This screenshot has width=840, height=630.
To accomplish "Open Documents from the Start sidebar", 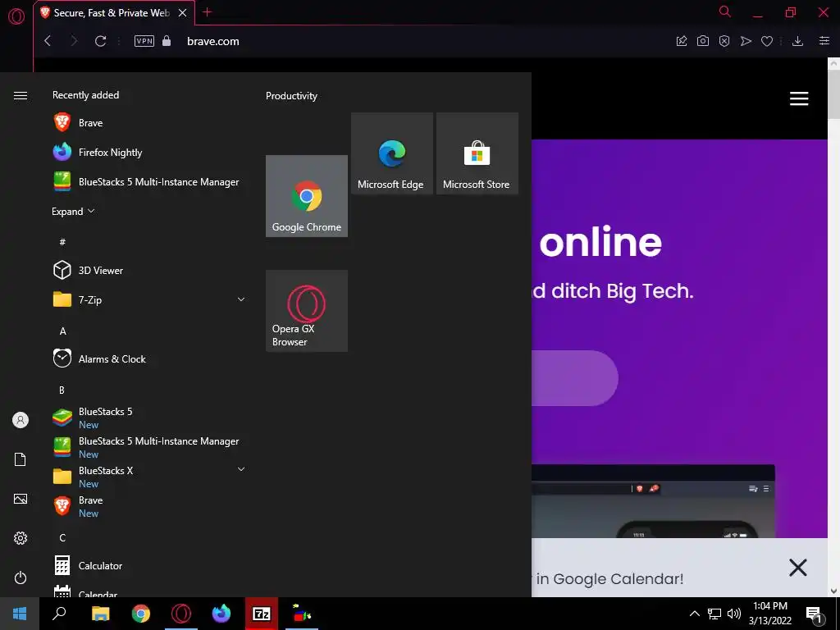I will pyautogui.click(x=21, y=459).
